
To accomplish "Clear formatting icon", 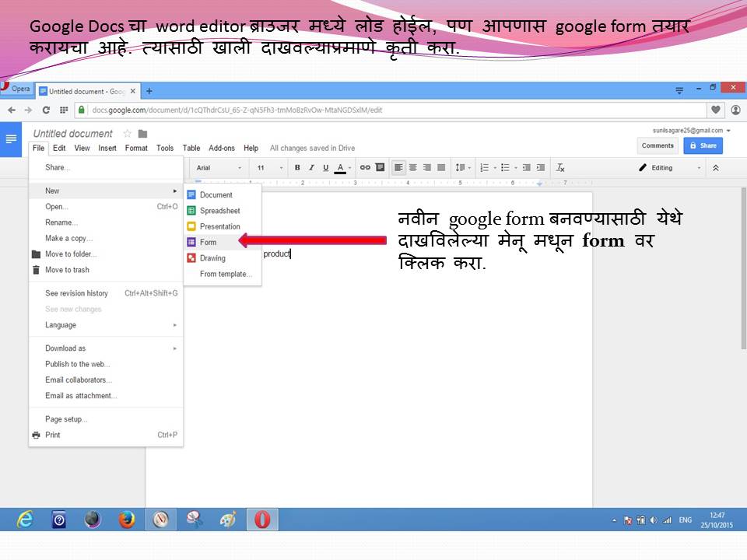I will [561, 168].
